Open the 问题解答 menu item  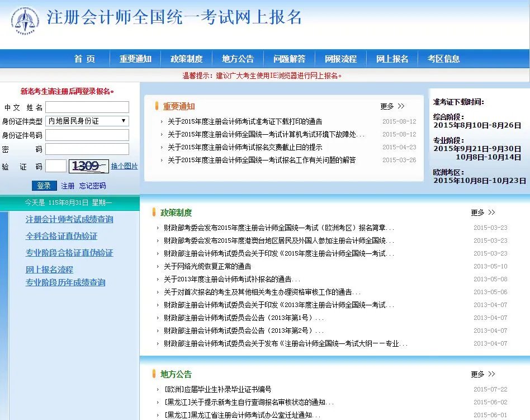[x=289, y=58]
